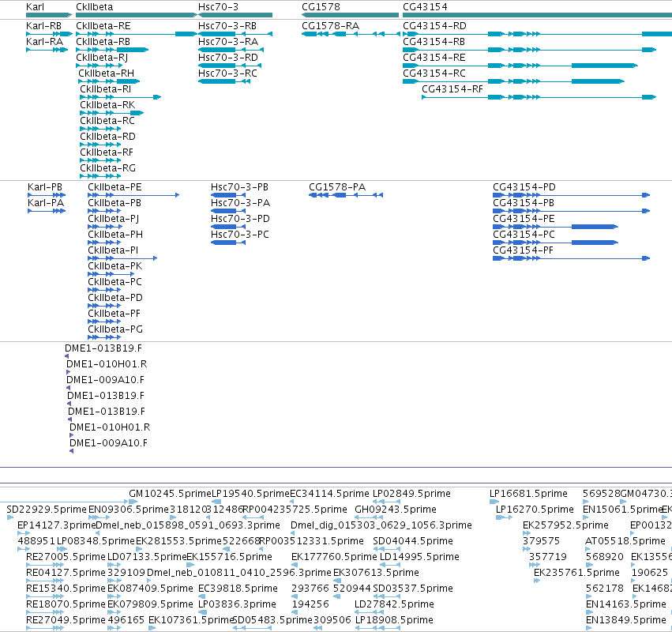Select EST AT05518.5prime
672x632 pixels.
point(625,540)
